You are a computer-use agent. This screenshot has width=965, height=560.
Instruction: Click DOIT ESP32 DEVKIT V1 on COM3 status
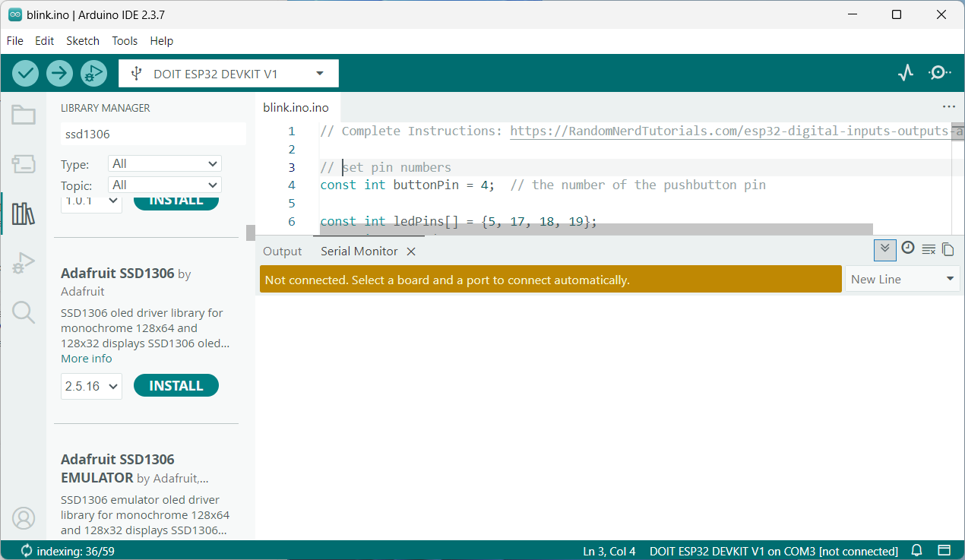click(774, 551)
